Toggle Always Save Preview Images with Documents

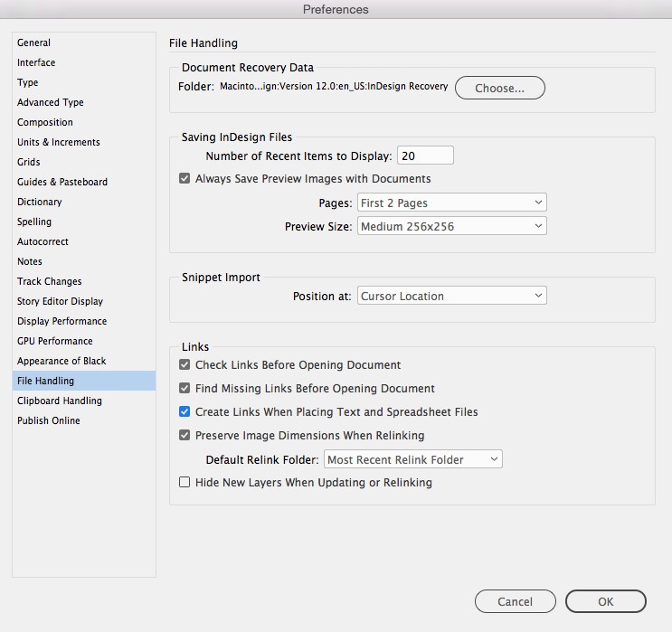185,179
